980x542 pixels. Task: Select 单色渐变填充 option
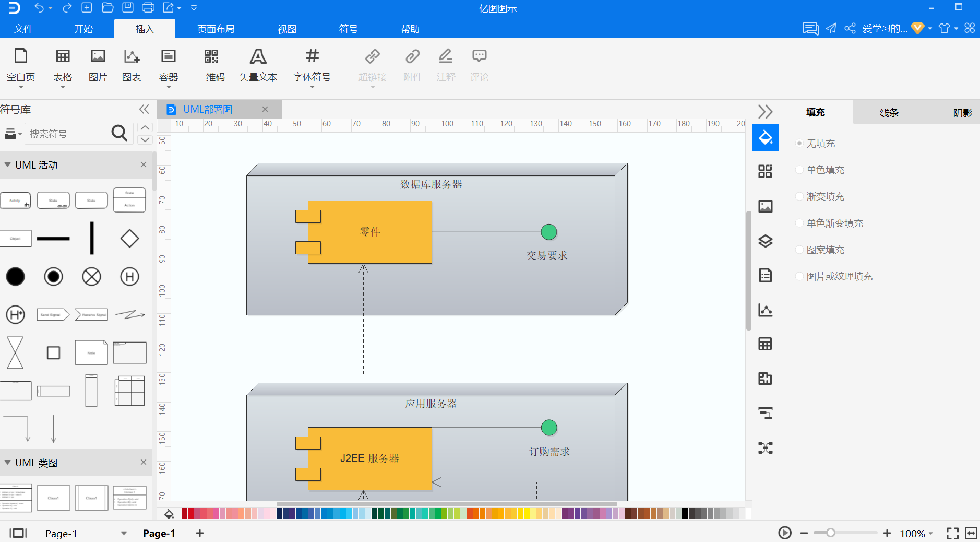829,223
